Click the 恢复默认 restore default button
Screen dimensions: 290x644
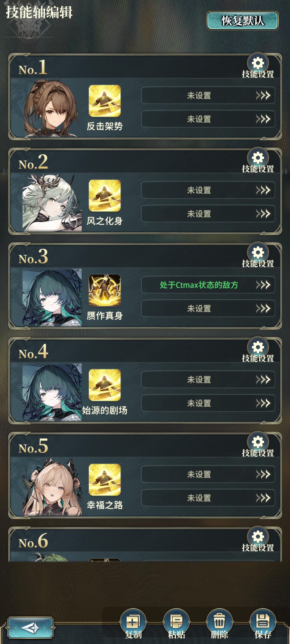tap(242, 21)
